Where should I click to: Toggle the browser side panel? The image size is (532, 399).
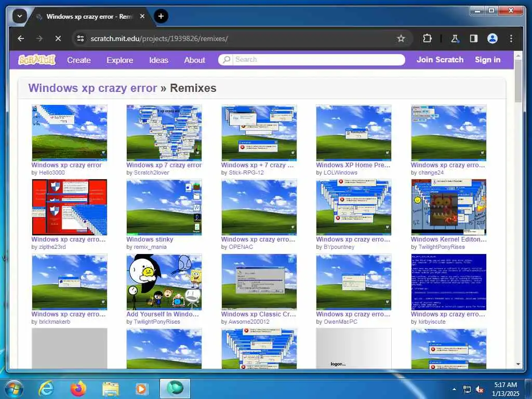point(474,38)
